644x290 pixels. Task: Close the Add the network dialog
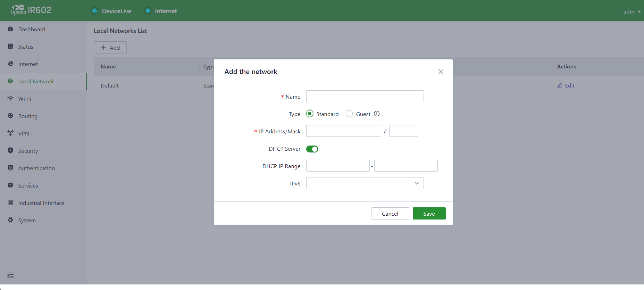coord(441,72)
